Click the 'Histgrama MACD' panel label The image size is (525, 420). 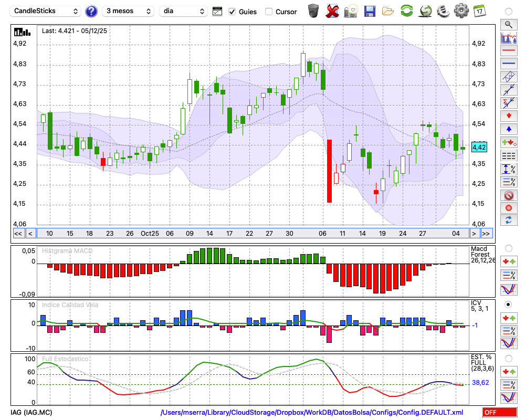click(x=67, y=251)
